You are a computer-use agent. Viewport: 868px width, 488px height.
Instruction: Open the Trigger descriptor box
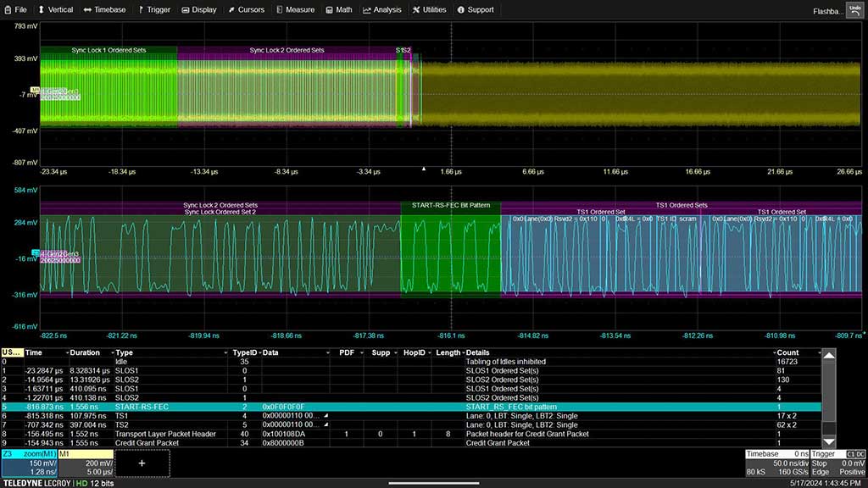pyautogui.click(x=838, y=463)
